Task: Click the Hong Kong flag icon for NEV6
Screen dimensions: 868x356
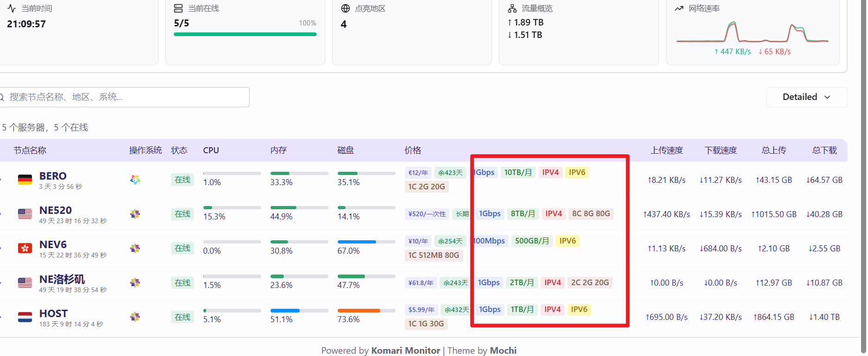Action: 25,248
